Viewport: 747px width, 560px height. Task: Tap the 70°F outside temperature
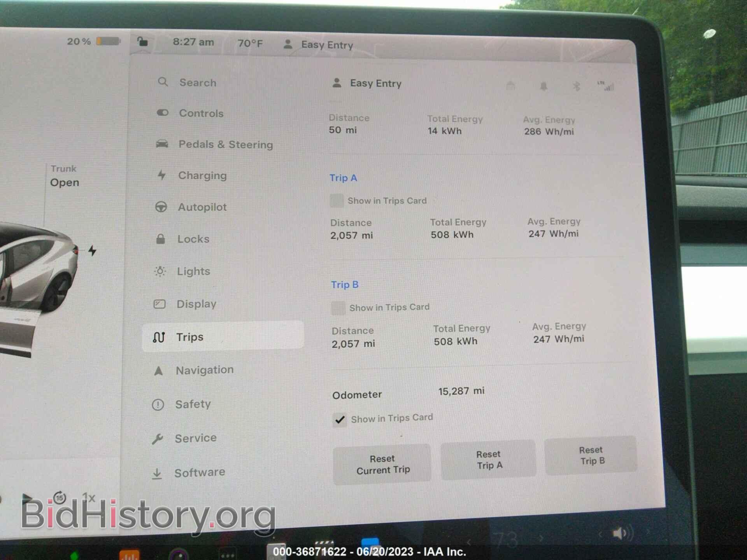coord(250,43)
